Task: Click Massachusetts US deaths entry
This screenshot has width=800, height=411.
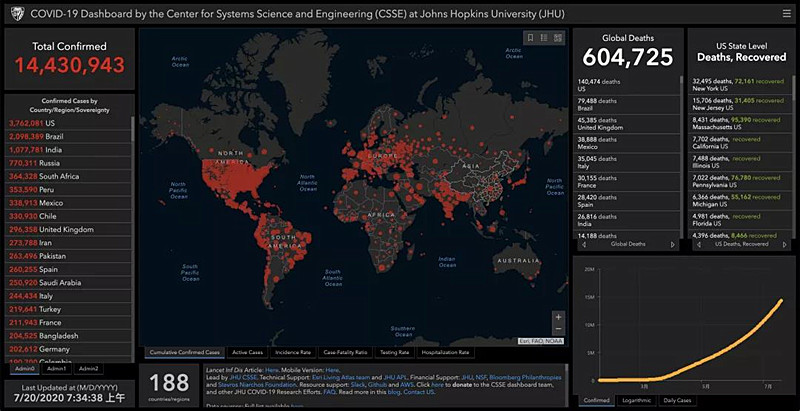Action: tap(741, 124)
